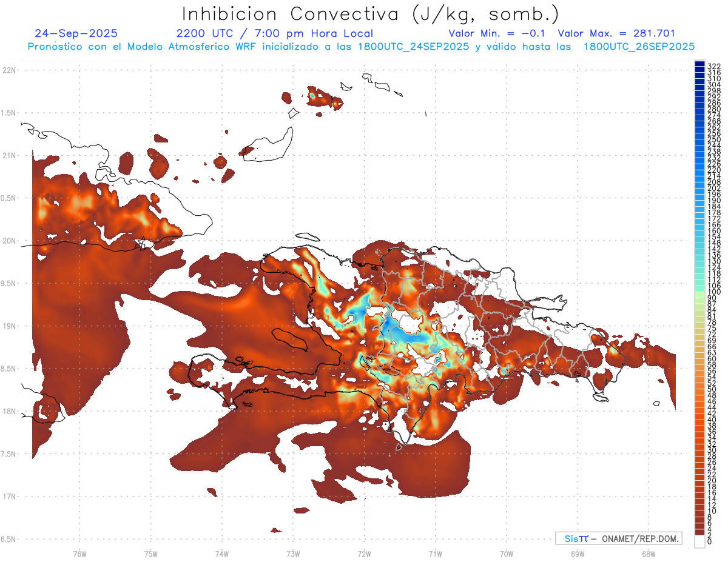728x562 pixels.
Task: Click the white swatch at colorbar bottom
Action: coord(699,543)
